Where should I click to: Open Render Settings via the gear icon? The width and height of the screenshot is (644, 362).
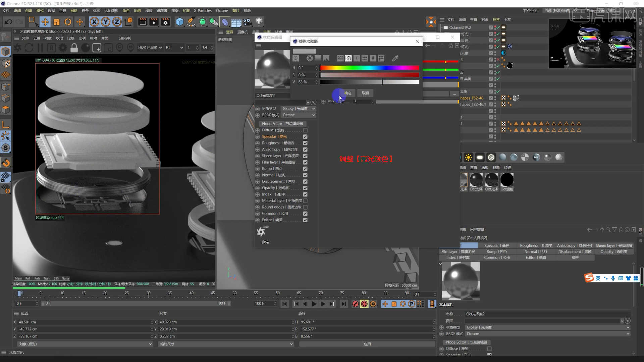pyautogui.click(x=165, y=22)
